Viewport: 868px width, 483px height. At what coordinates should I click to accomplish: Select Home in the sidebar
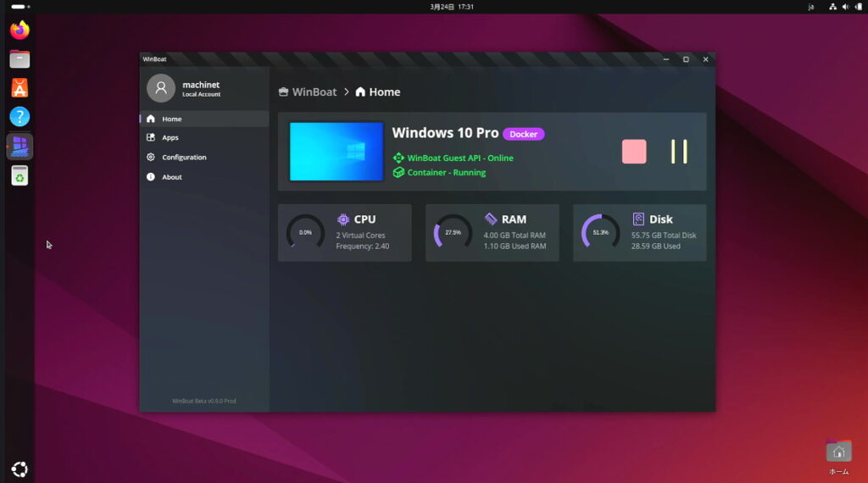172,119
